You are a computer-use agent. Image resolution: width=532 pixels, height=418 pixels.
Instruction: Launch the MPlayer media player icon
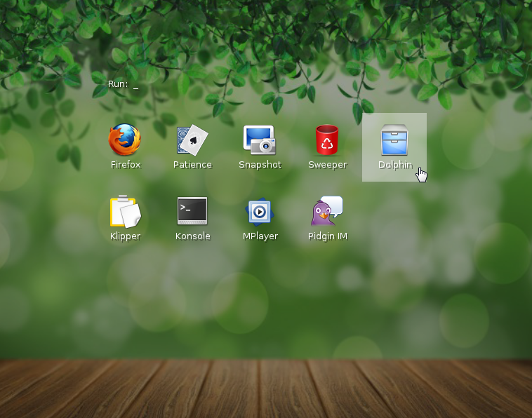pos(260,211)
